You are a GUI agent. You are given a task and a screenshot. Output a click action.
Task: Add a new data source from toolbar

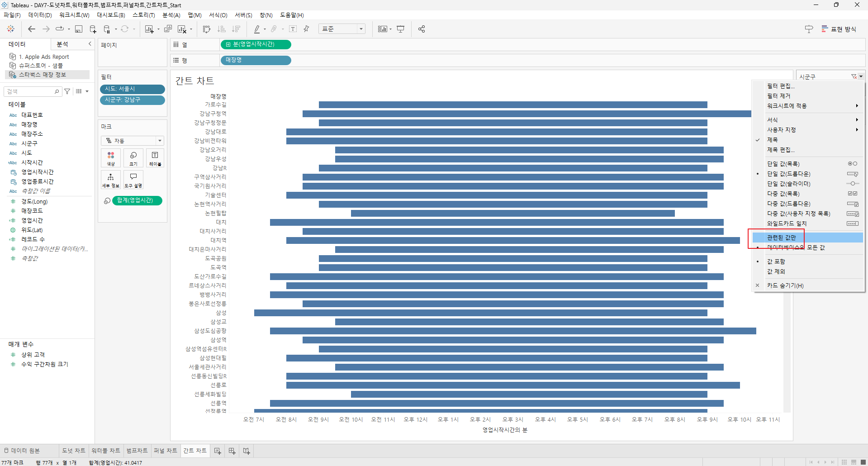(x=93, y=29)
